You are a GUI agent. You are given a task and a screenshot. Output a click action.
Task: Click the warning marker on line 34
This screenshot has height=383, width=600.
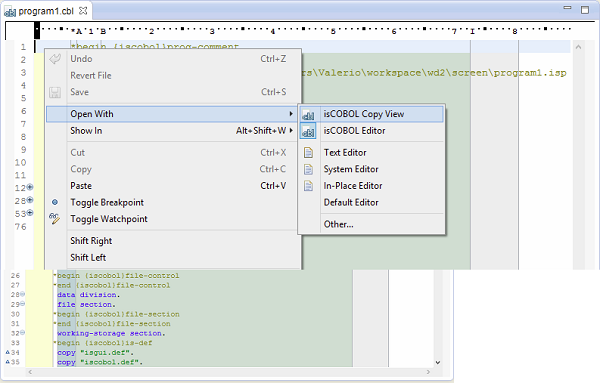pos(7,352)
